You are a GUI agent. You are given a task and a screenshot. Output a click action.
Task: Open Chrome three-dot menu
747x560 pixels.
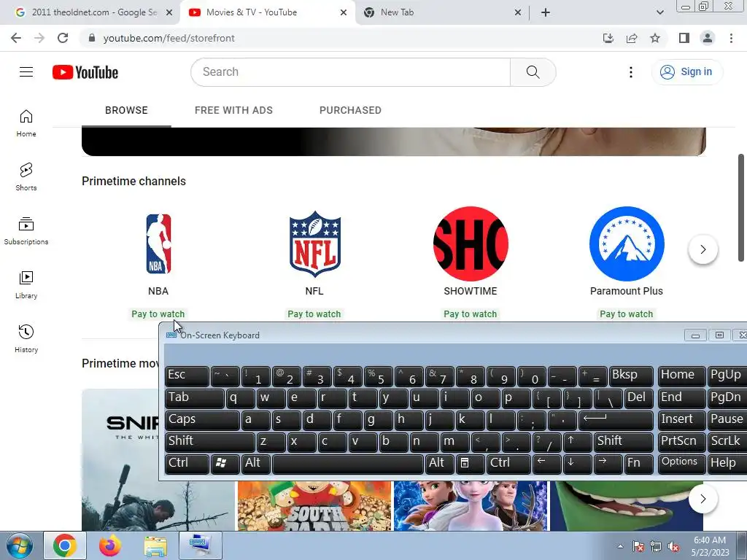(731, 38)
